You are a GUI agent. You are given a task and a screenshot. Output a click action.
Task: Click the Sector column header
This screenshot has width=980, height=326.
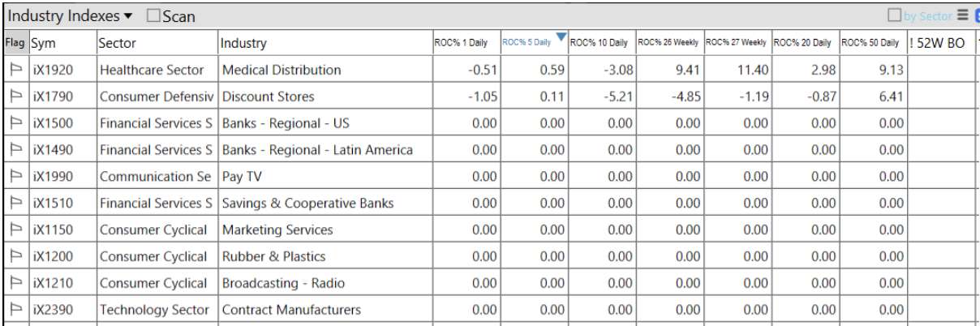tap(118, 43)
